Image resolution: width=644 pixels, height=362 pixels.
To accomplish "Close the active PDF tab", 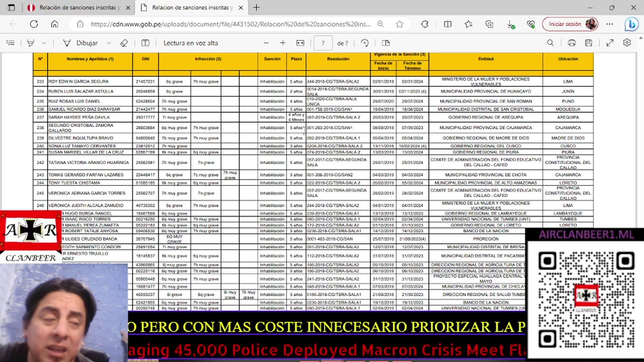I will click(x=241, y=8).
